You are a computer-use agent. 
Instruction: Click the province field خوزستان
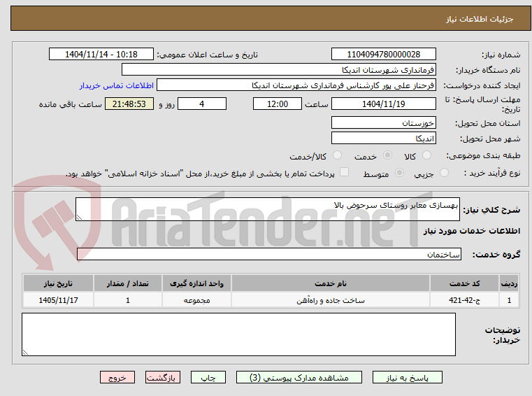coord(383,122)
